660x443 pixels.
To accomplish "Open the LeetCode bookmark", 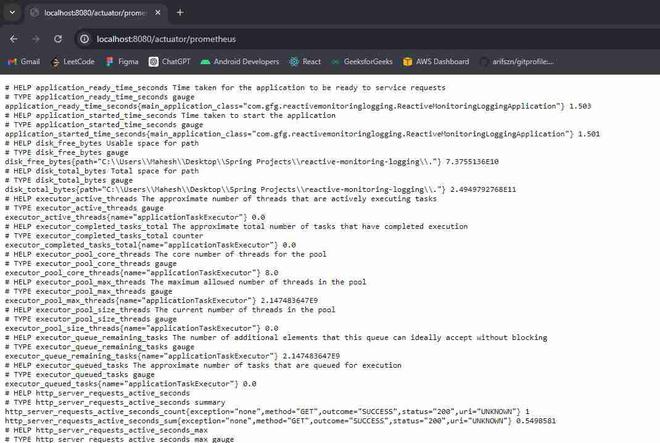I will (x=73, y=61).
